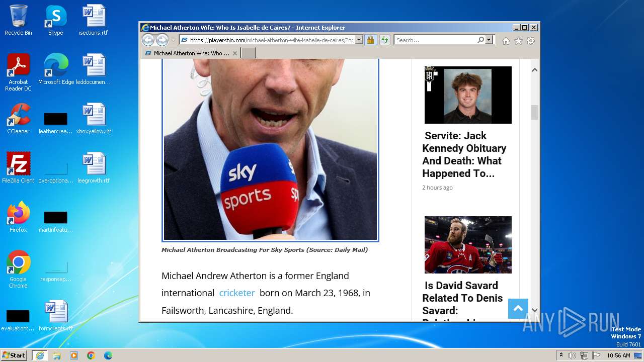
Task: Open the leddocumen... Word file
Action: (94, 69)
